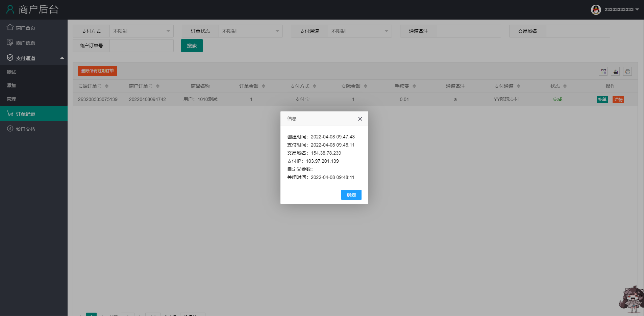The width and height of the screenshot is (644, 316).
Task: Click the export table icon
Action: tap(615, 71)
